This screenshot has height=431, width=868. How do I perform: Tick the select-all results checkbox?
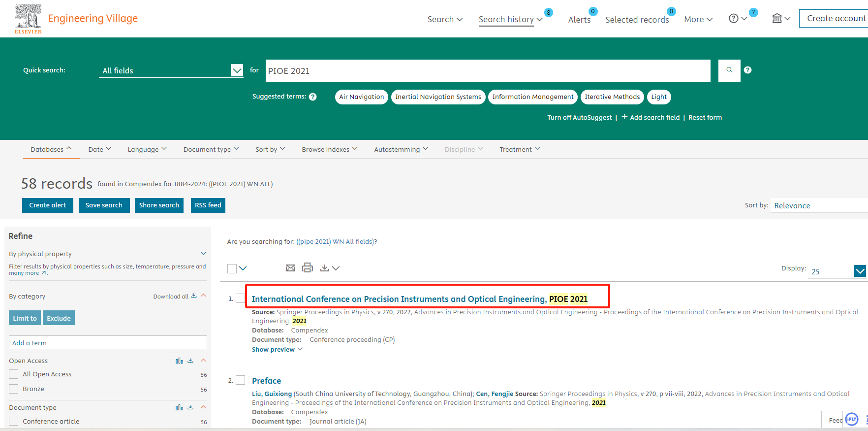[x=232, y=268]
